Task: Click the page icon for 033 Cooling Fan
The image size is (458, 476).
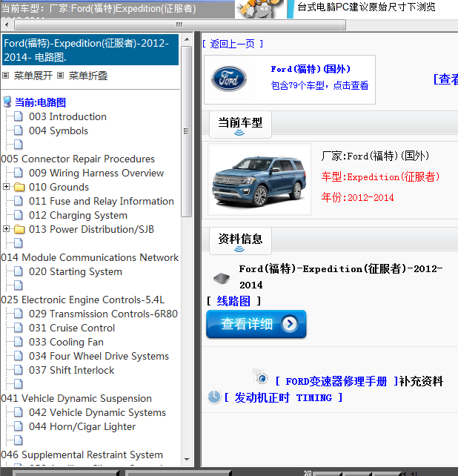Action: click(19, 342)
